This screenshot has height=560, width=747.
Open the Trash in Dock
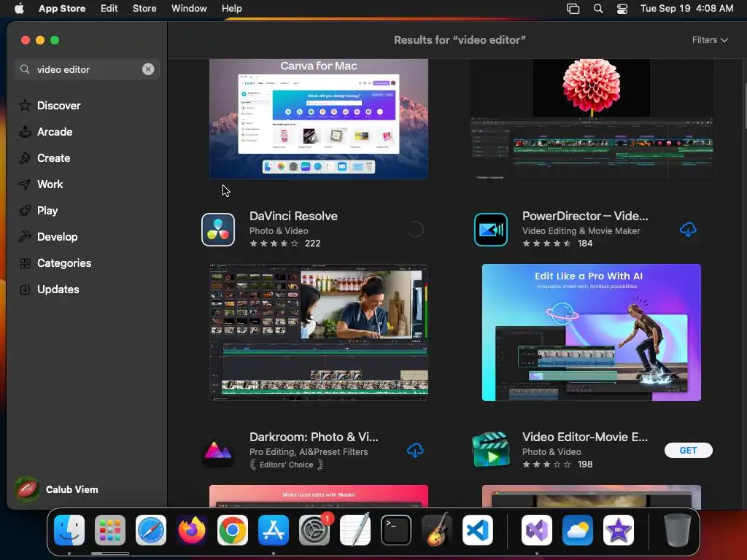pyautogui.click(x=678, y=530)
